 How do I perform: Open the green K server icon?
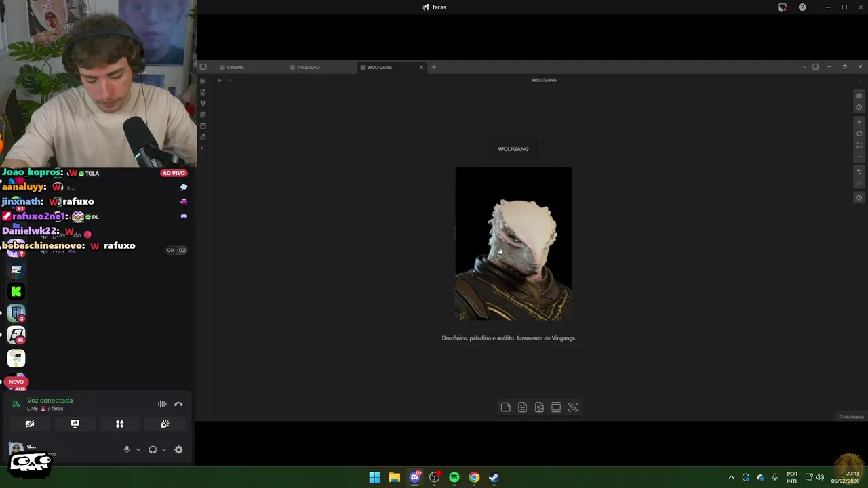[16, 291]
